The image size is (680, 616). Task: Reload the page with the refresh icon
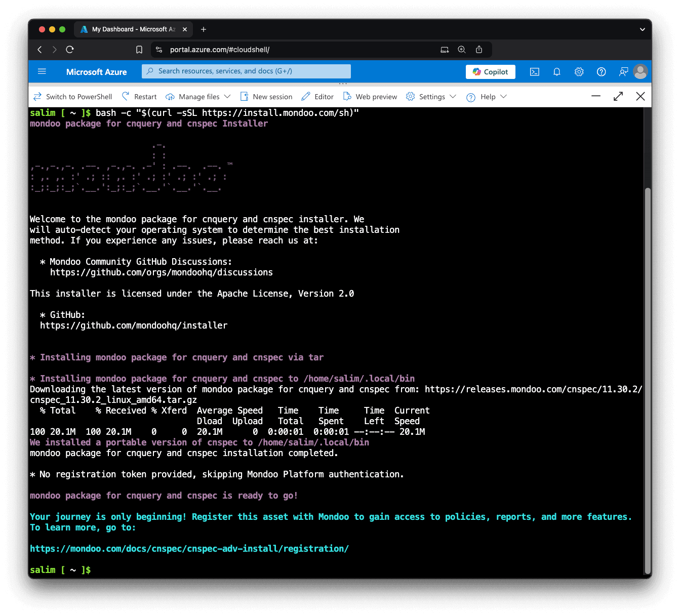point(70,50)
